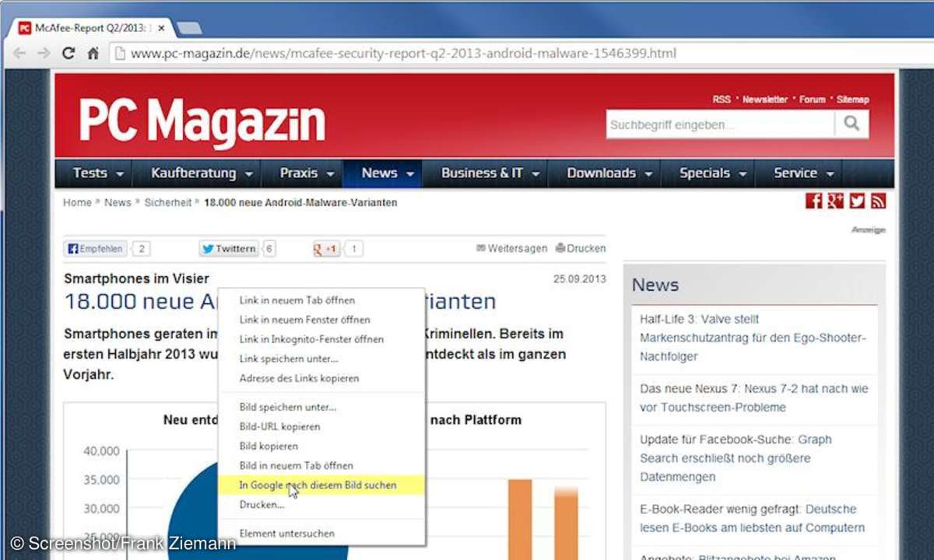
Task: Close the McAfee-Report tab
Action: (x=162, y=28)
